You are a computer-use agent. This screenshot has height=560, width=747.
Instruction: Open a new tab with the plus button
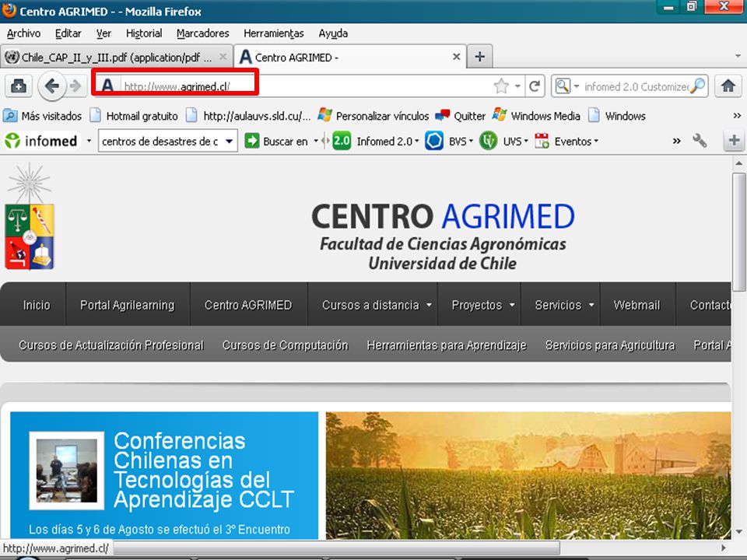(x=480, y=57)
